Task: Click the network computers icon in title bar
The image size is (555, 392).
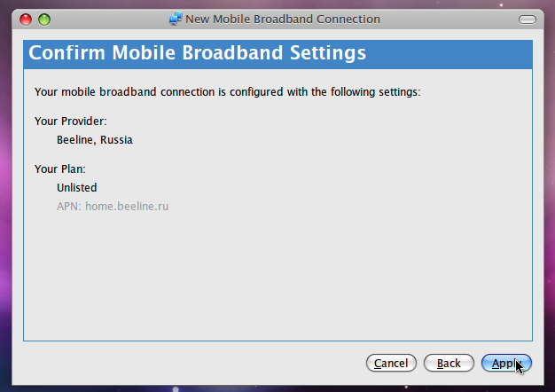Action: [175, 19]
